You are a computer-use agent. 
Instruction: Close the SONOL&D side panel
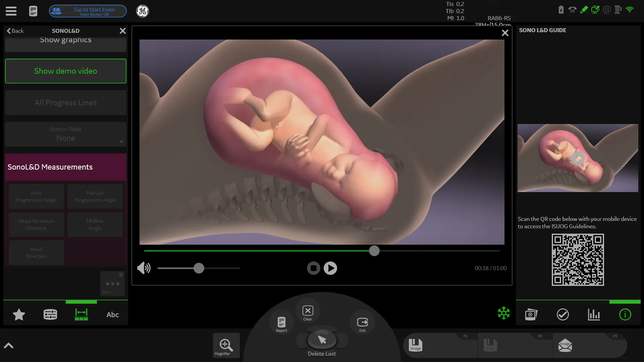123,31
